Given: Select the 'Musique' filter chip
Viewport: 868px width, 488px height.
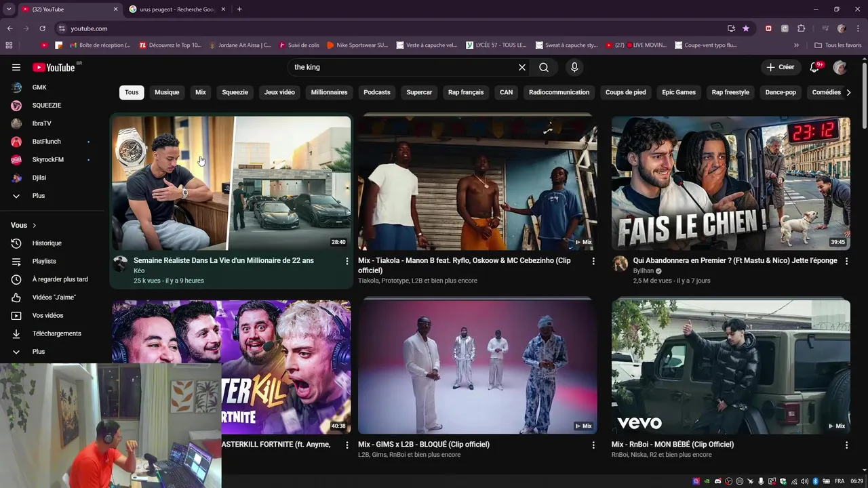Looking at the screenshot, I should pos(167,92).
